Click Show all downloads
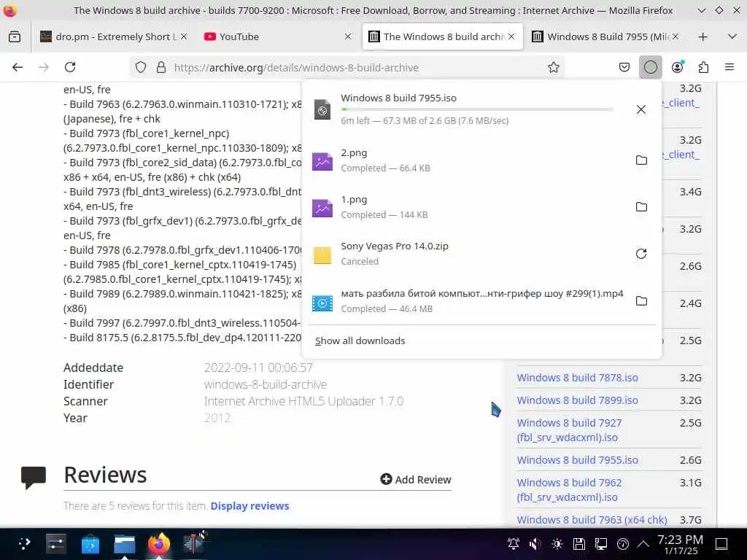 (x=360, y=341)
